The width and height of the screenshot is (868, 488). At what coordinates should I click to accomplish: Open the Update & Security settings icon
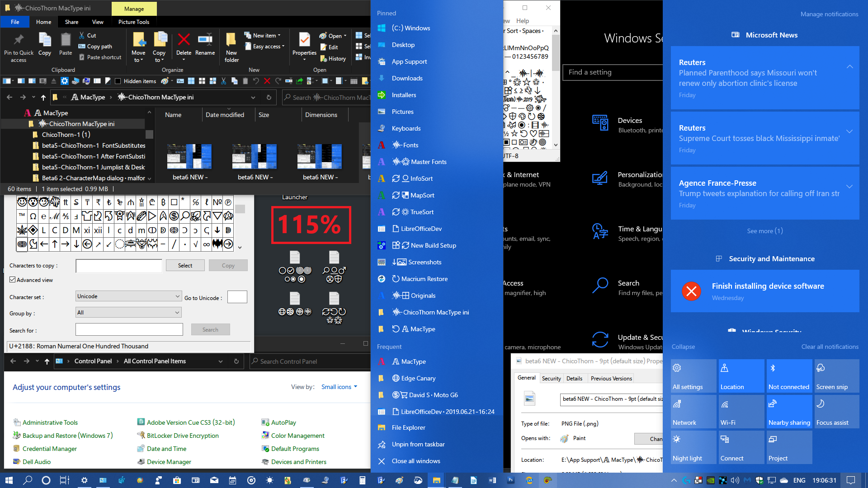coord(600,339)
